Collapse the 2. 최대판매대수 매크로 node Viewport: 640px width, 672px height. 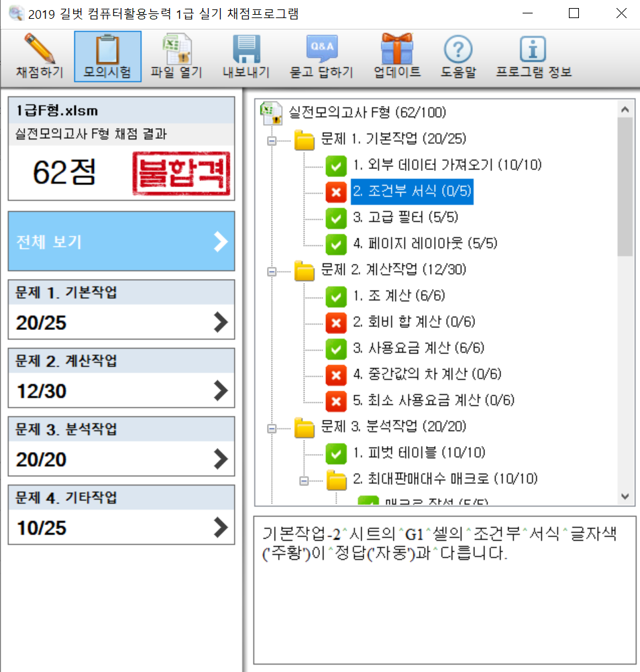point(303,481)
